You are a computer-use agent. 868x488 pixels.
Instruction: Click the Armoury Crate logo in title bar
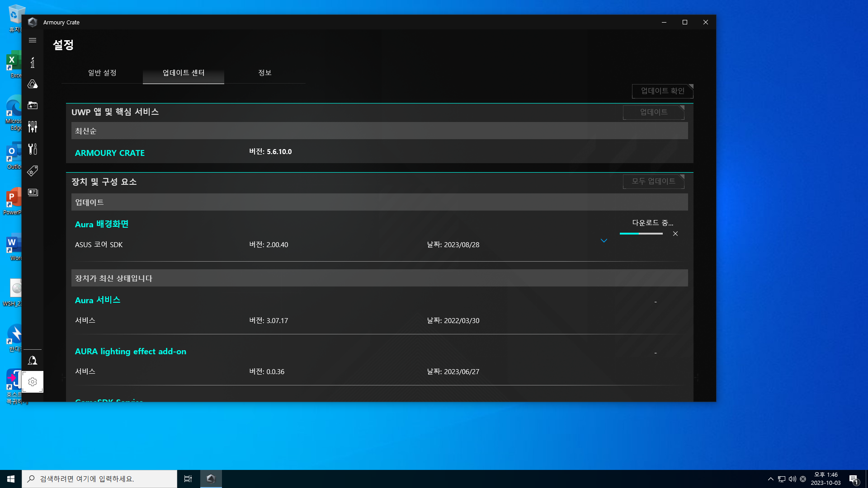33,22
